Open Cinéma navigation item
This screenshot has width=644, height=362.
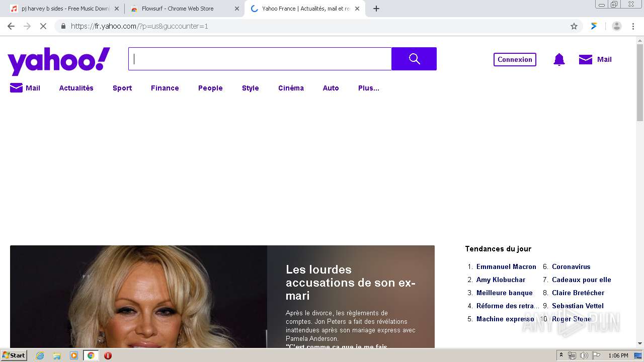pos(291,88)
